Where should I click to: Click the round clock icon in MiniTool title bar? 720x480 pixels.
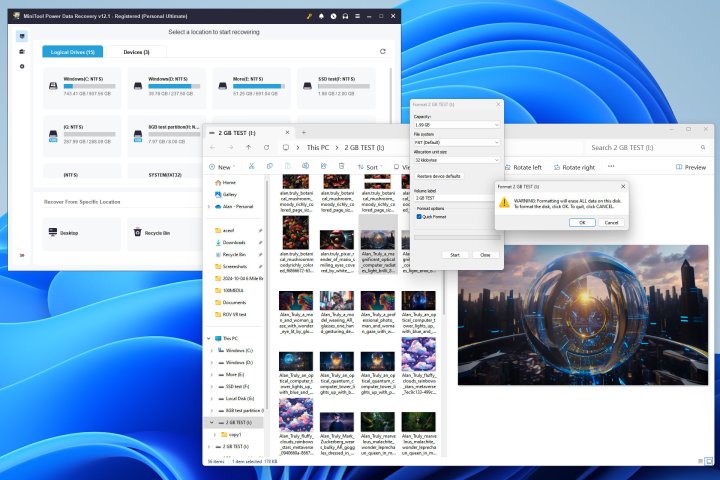coord(333,16)
